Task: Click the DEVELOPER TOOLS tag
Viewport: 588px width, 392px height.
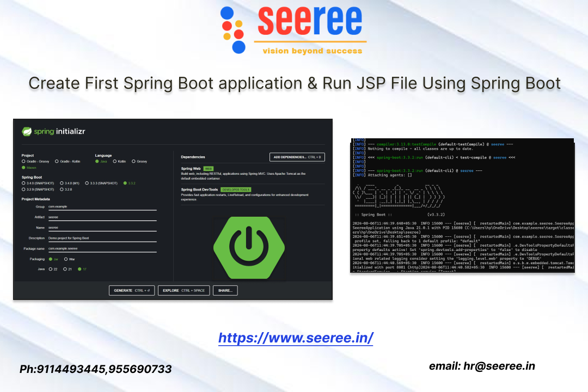Action: 236,190
